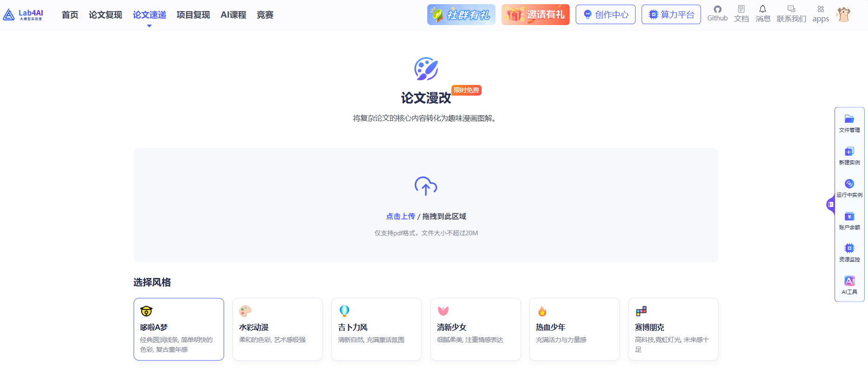Select the 清新少女 style card
868x381 pixels.
click(x=476, y=329)
